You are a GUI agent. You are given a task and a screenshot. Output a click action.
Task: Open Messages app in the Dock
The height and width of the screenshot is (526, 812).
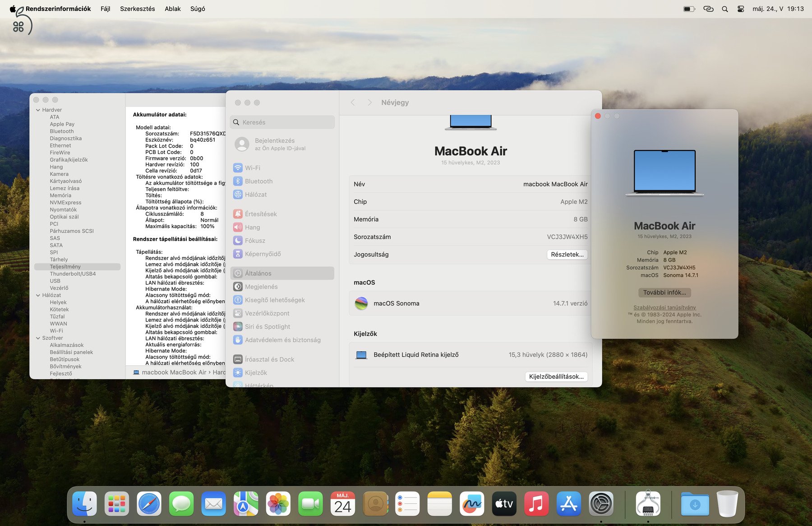(181, 504)
